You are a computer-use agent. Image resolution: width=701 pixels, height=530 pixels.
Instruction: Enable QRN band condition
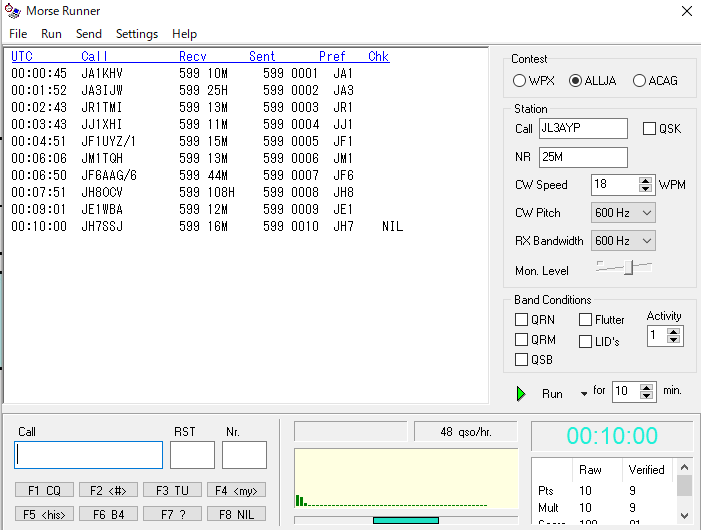pos(521,320)
